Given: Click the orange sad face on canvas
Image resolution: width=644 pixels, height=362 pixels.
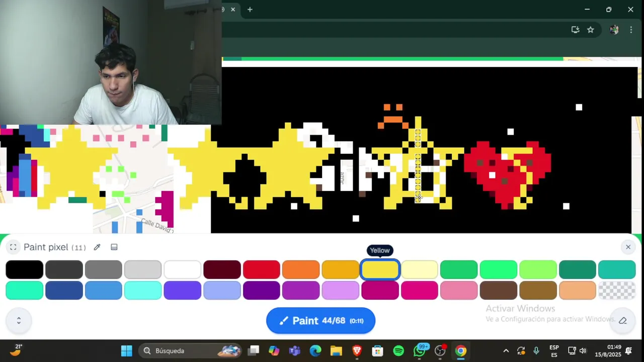Looking at the screenshot, I should tap(393, 116).
